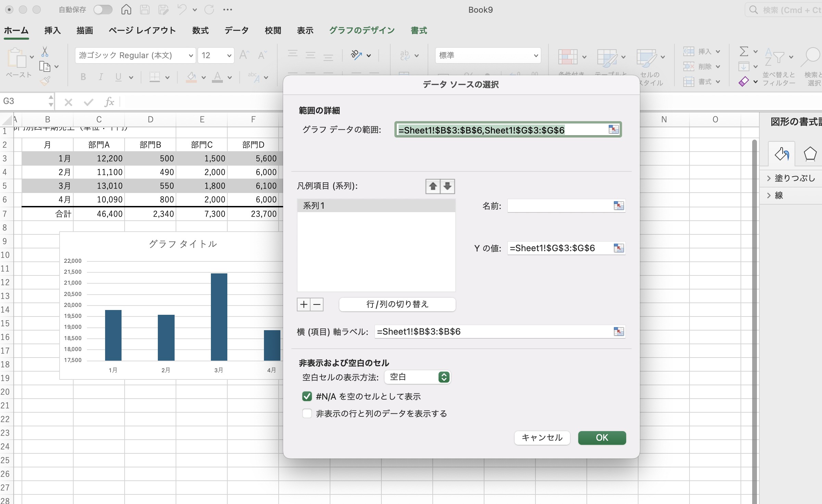Click the range picker icon in the 名前 field

point(619,206)
